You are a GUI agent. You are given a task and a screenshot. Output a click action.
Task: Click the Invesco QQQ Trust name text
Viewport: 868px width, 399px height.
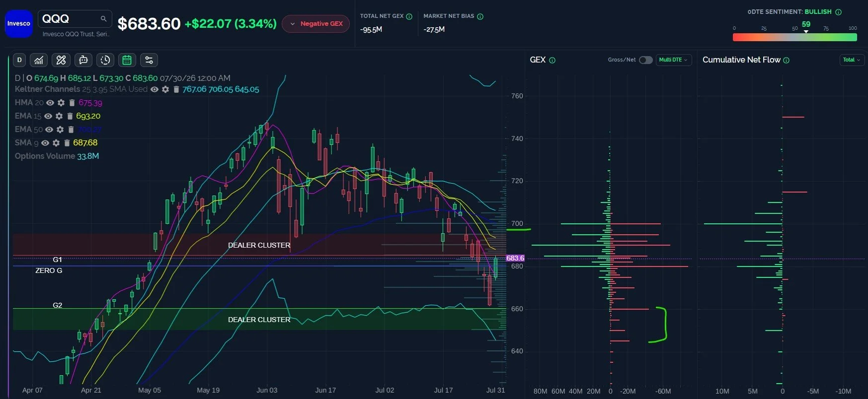(76, 34)
